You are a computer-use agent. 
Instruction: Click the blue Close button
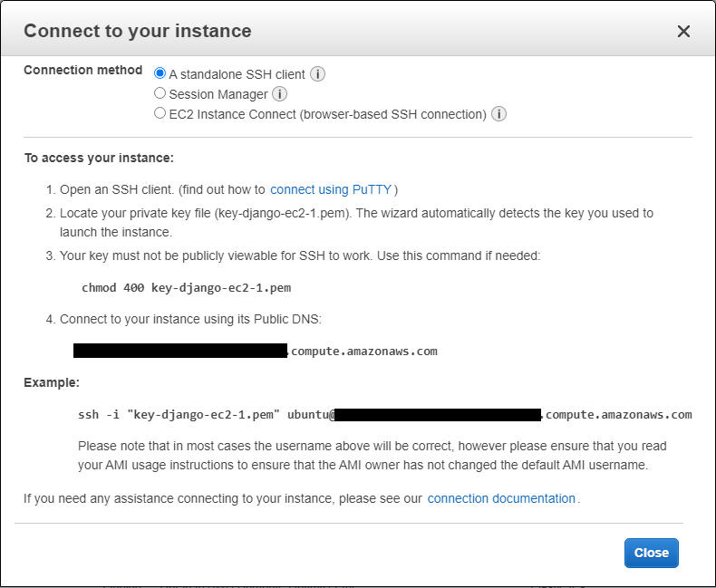[651, 553]
